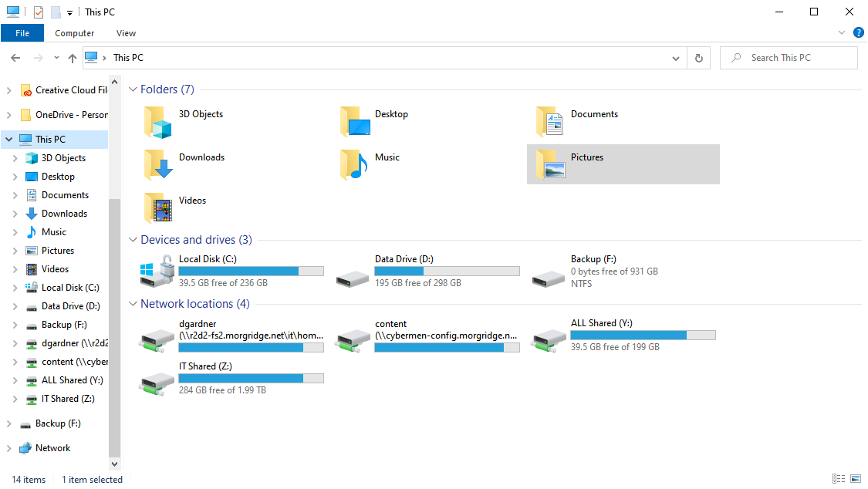
Task: Expand Local Disk (C:) in navigation tree
Action: pos(15,288)
